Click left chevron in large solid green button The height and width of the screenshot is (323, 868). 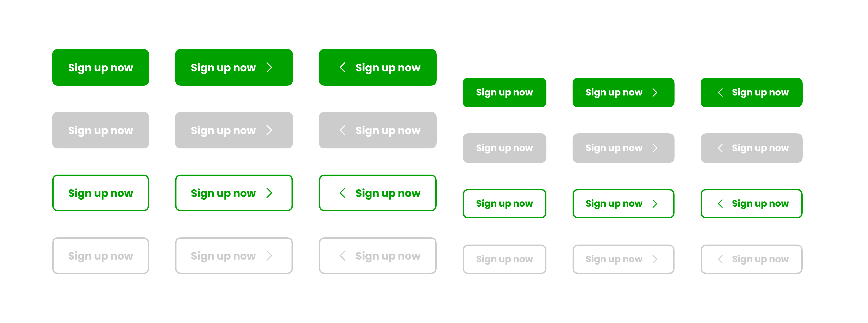tap(342, 67)
